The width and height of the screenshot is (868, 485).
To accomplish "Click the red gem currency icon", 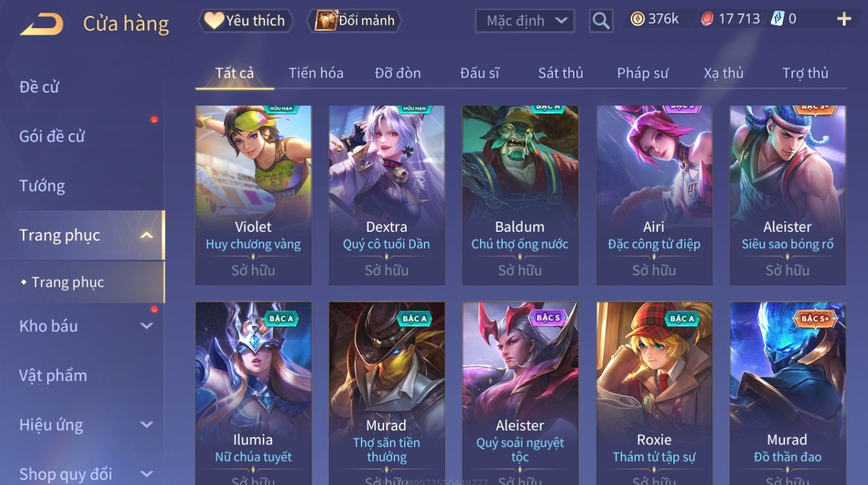I will [x=707, y=20].
